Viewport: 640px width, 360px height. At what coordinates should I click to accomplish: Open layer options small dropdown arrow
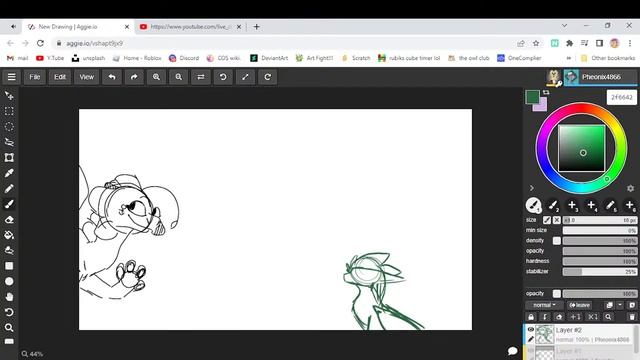[x=620, y=305]
